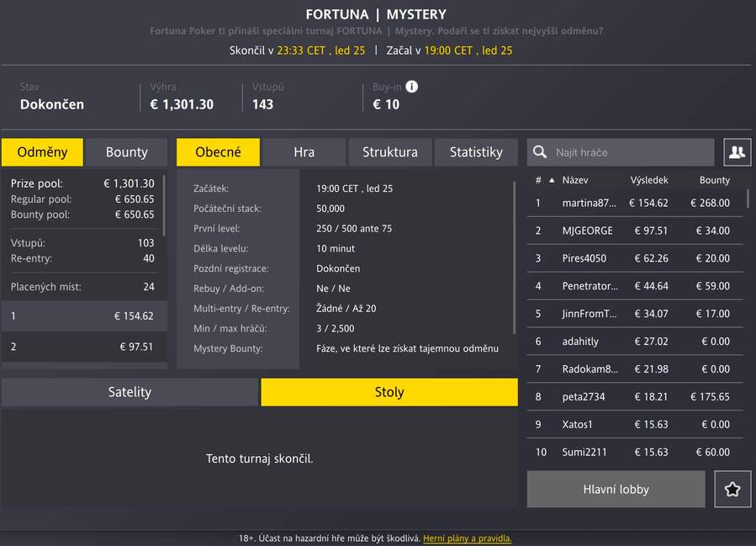The image size is (756, 546).
Task: Click the start time 19:00 CET header
Action: [x=448, y=50]
